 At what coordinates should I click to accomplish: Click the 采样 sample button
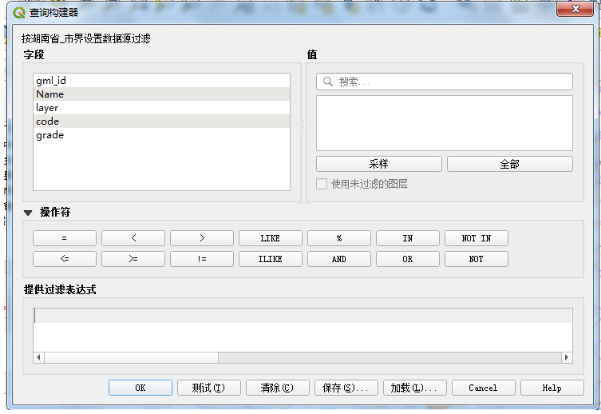[x=379, y=164]
